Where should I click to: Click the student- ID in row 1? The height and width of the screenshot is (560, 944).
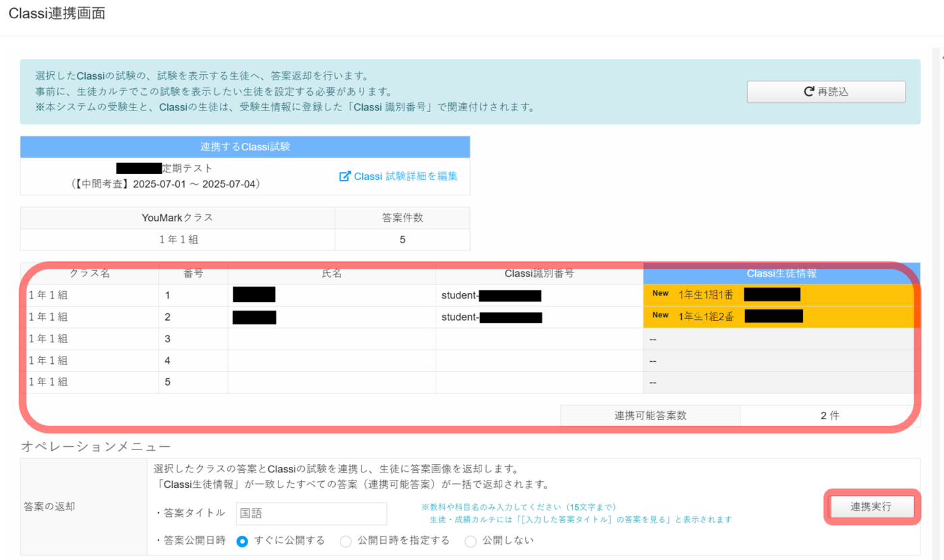492,295
